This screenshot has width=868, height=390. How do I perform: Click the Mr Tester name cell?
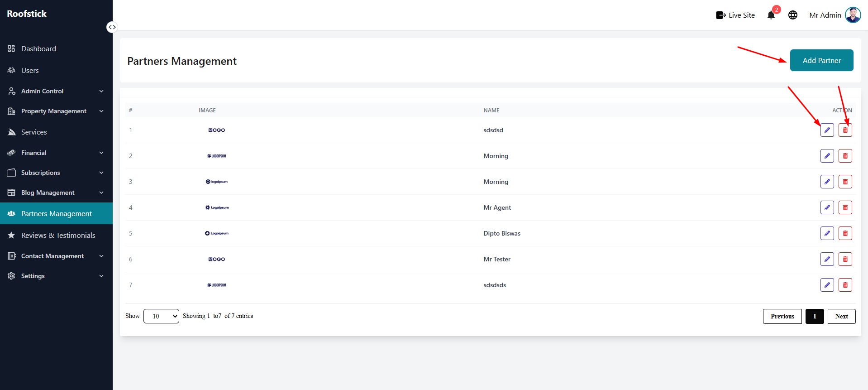[497, 259]
